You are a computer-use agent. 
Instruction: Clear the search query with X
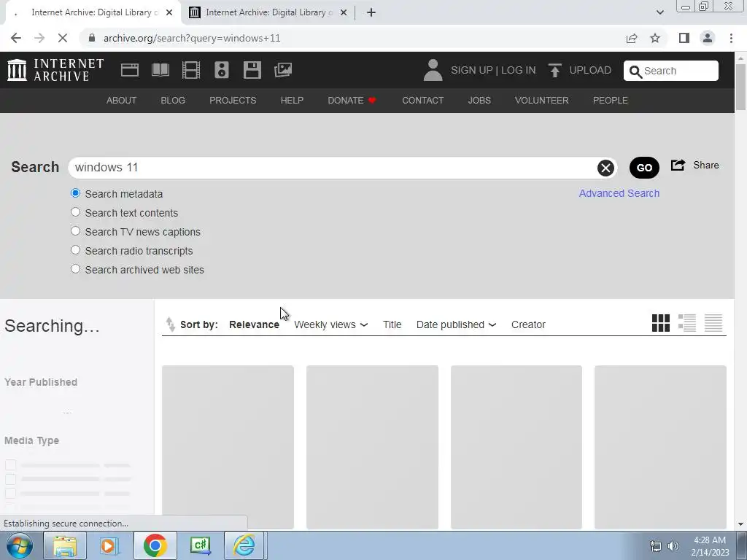(x=605, y=168)
